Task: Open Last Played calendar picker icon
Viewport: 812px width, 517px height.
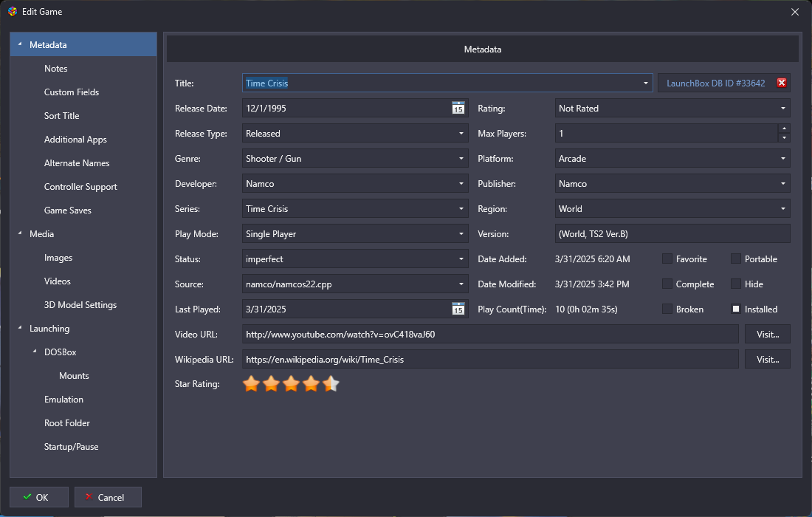Action: click(x=458, y=309)
